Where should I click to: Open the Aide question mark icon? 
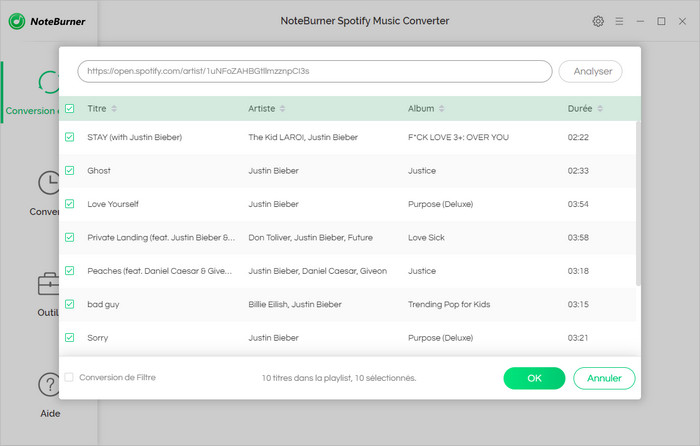pyautogui.click(x=48, y=384)
